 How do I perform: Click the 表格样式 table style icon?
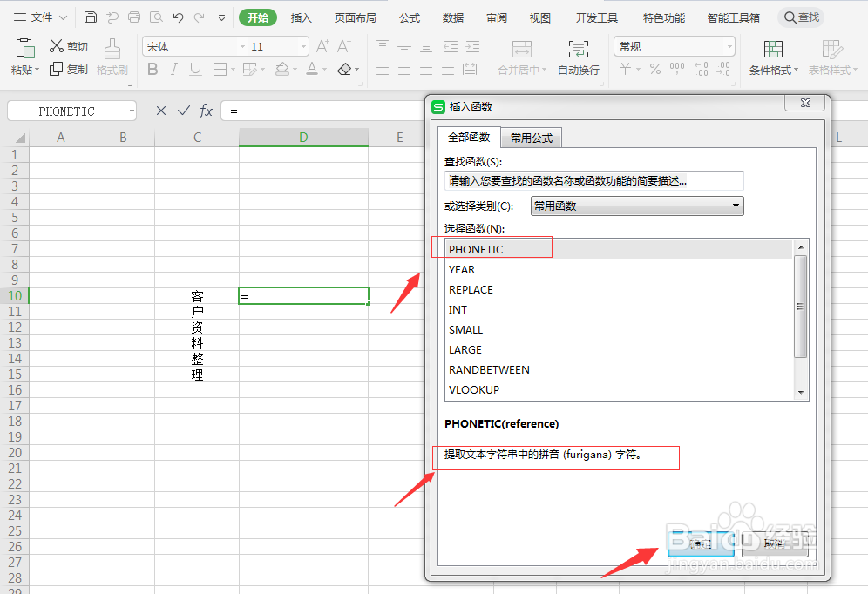tap(830, 57)
